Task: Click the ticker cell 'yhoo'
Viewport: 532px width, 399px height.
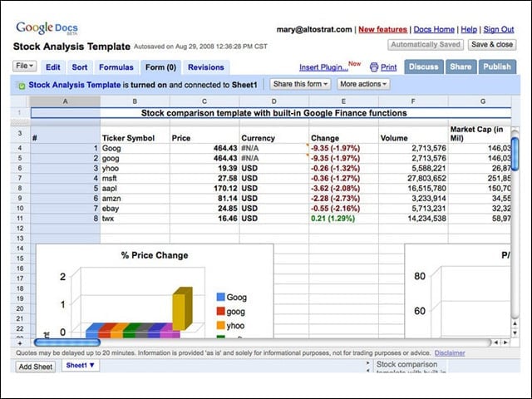Action: tap(135, 168)
